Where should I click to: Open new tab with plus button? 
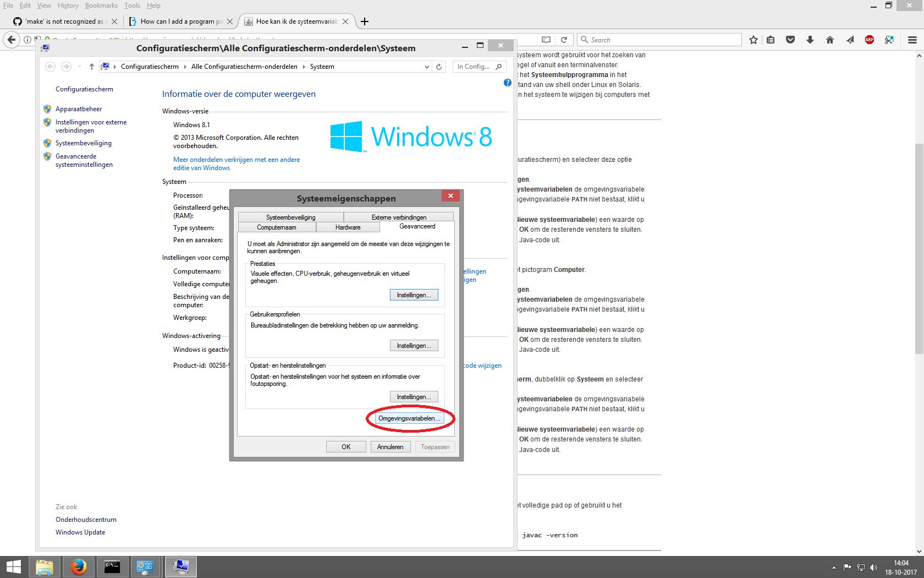point(365,21)
